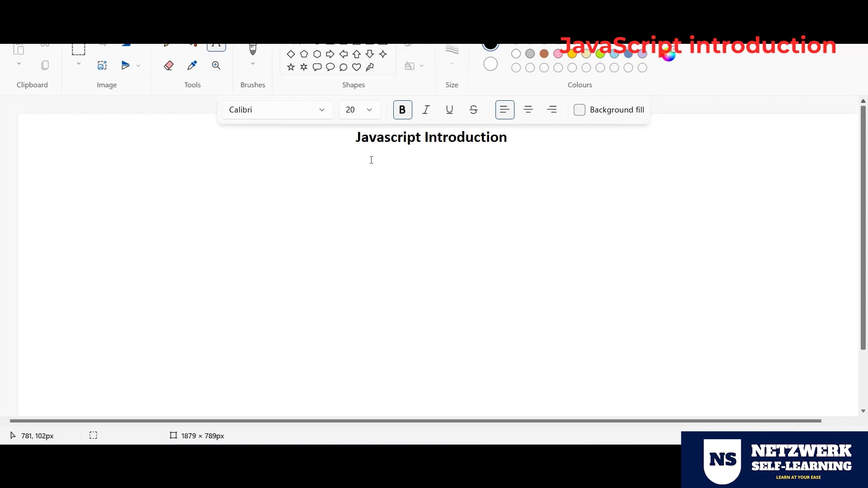Screen dimensions: 868x488
Task: Toggle italic formatting
Action: [425, 109]
